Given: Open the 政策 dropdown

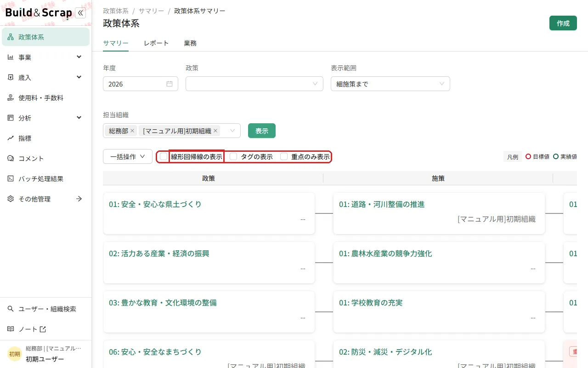Looking at the screenshot, I should (254, 84).
